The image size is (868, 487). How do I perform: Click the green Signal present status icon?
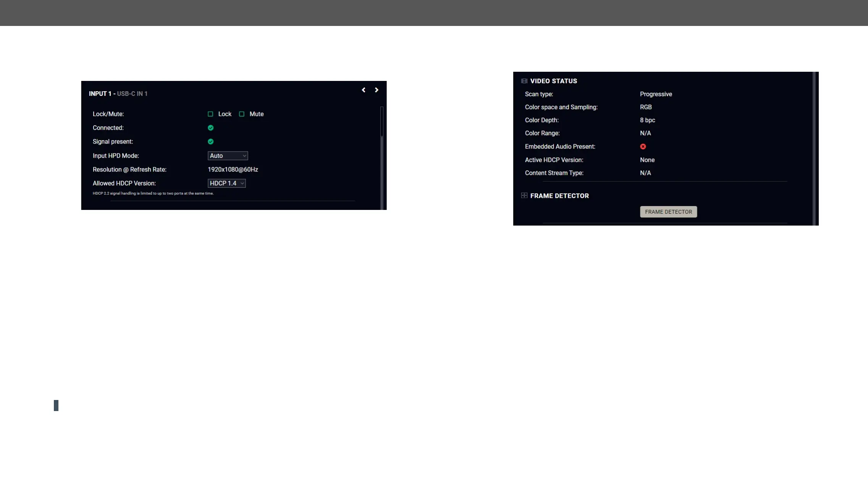click(x=211, y=142)
